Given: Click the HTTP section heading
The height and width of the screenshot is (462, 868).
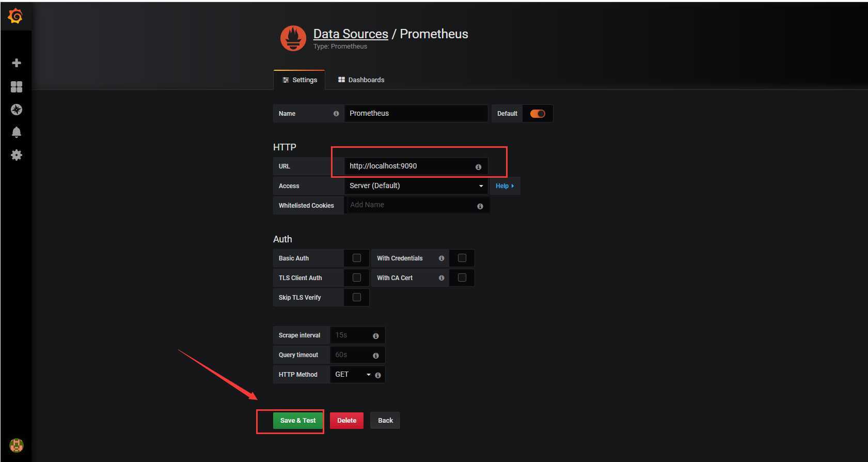Looking at the screenshot, I should (x=285, y=147).
